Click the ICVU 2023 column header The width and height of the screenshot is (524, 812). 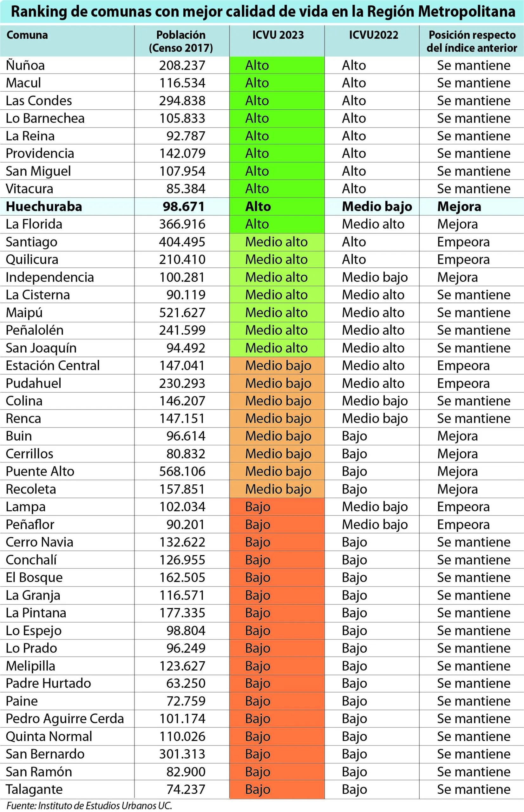278,35
